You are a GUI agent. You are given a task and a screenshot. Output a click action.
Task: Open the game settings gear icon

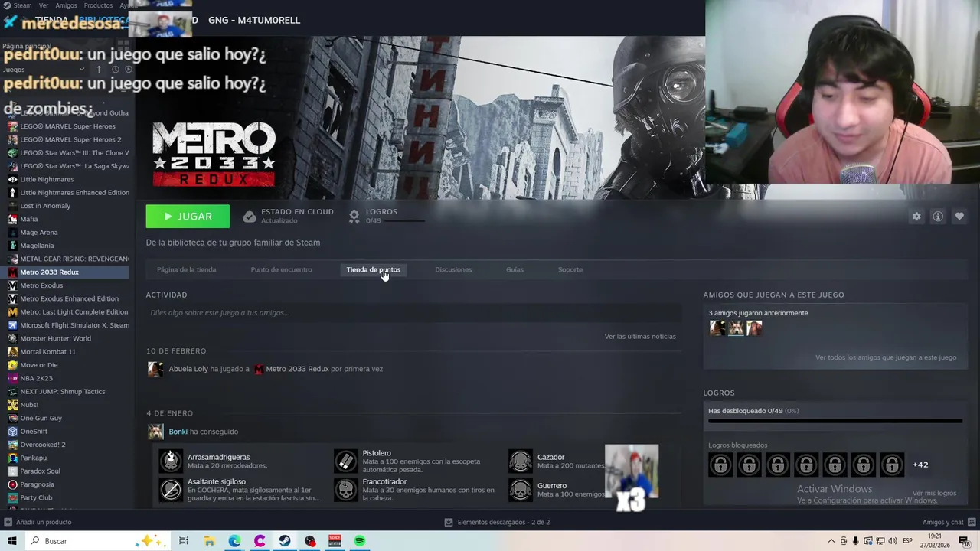click(x=916, y=217)
